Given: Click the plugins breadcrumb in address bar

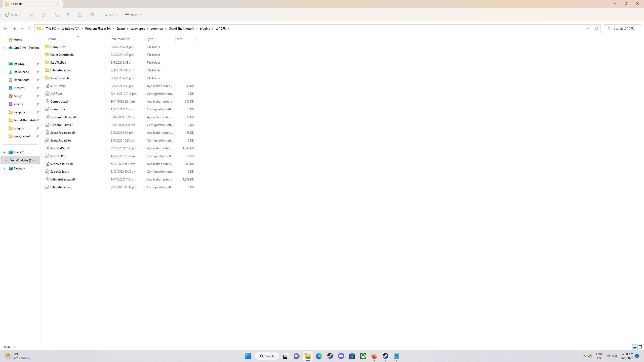Looking at the screenshot, I should tap(205, 29).
